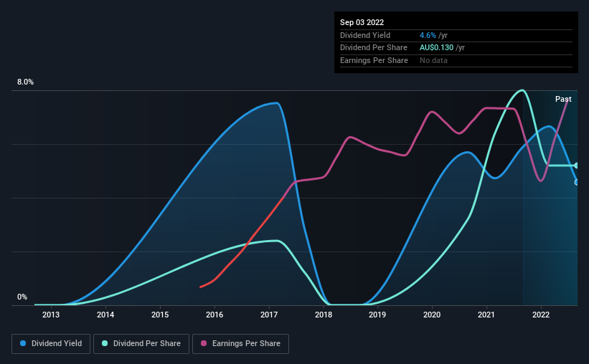589x364 pixels.
Task: Select the 2016 label on the x-axis
Action: point(215,315)
